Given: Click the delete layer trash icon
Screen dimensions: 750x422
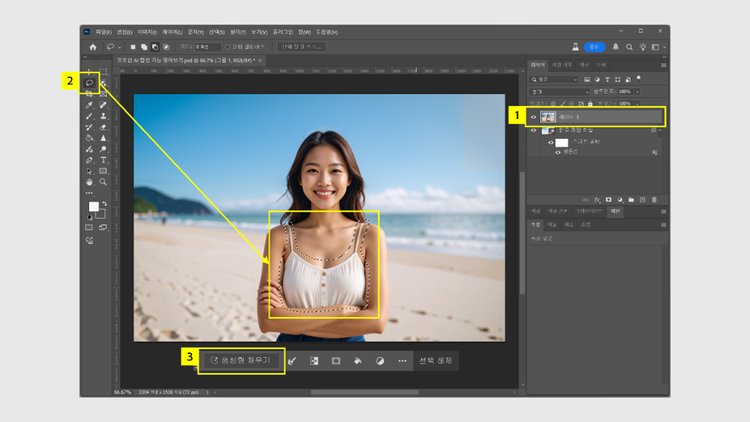Looking at the screenshot, I should [655, 199].
